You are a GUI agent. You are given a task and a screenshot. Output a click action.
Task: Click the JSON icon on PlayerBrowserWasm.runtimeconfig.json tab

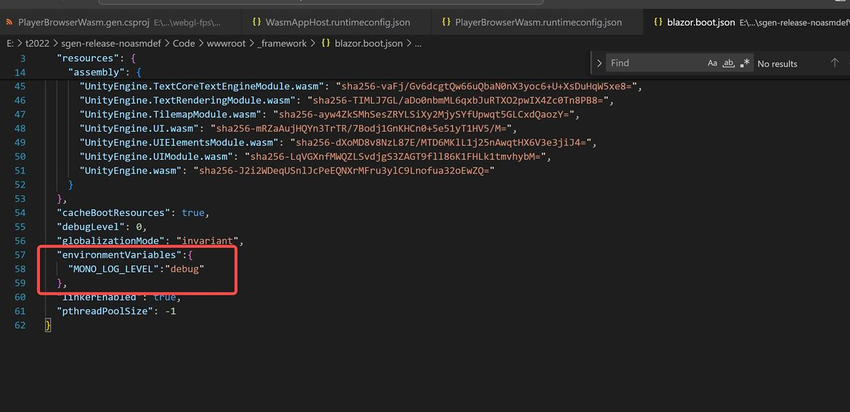[445, 21]
